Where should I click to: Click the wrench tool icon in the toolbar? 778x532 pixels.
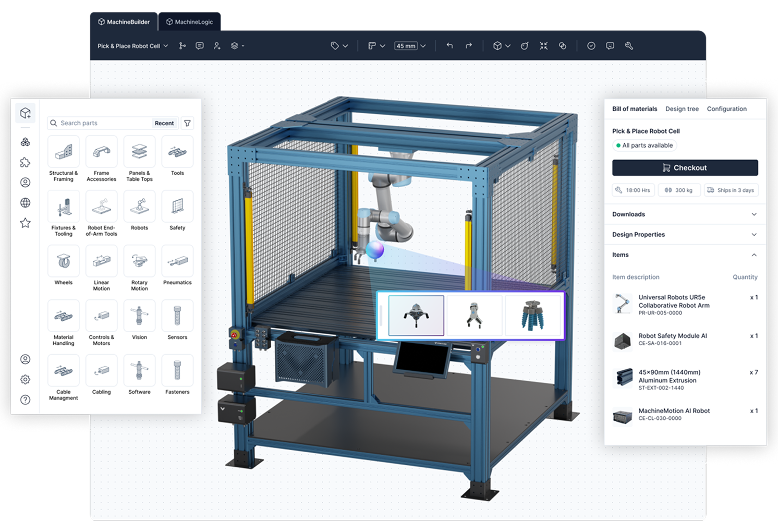pos(629,46)
